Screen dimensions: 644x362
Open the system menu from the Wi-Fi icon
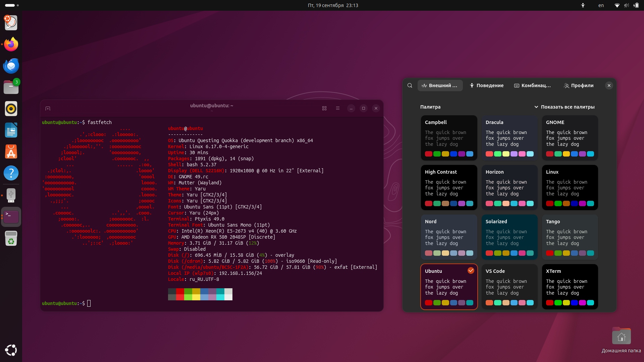(x=617, y=5)
